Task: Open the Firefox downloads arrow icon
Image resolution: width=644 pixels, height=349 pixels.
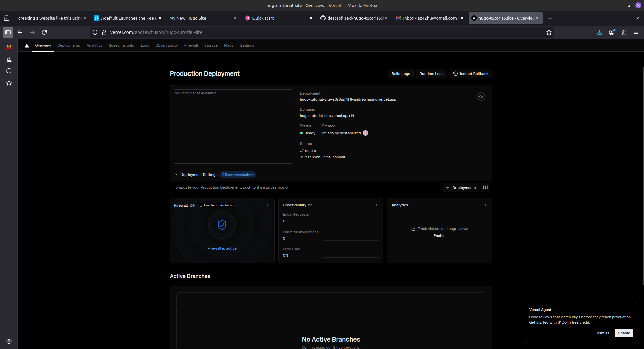Action: (599, 32)
